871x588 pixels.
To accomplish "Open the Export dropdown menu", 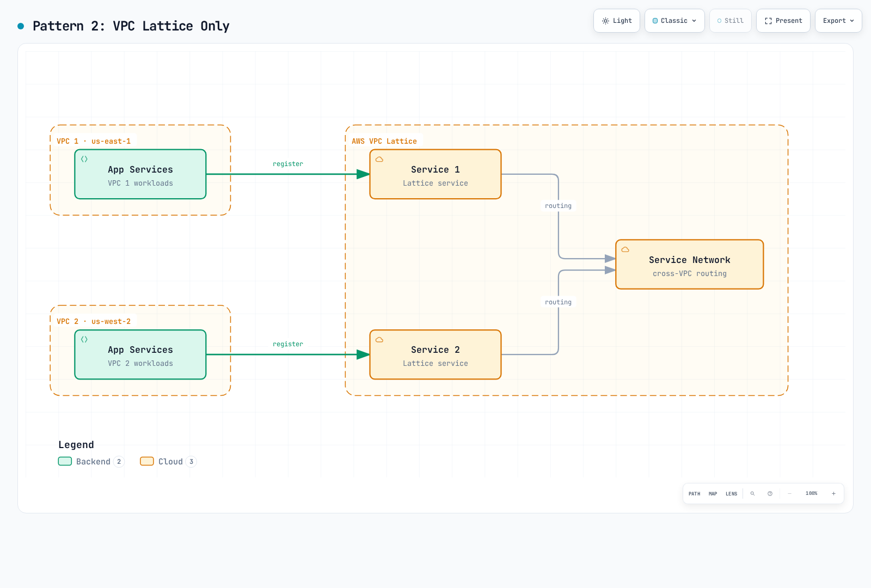I will coord(838,21).
